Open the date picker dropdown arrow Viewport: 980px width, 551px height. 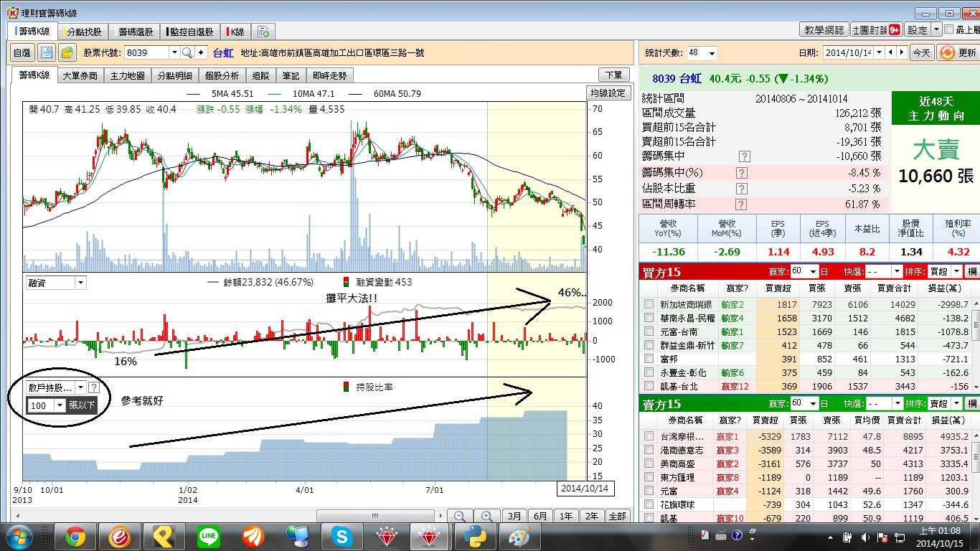click(x=878, y=52)
